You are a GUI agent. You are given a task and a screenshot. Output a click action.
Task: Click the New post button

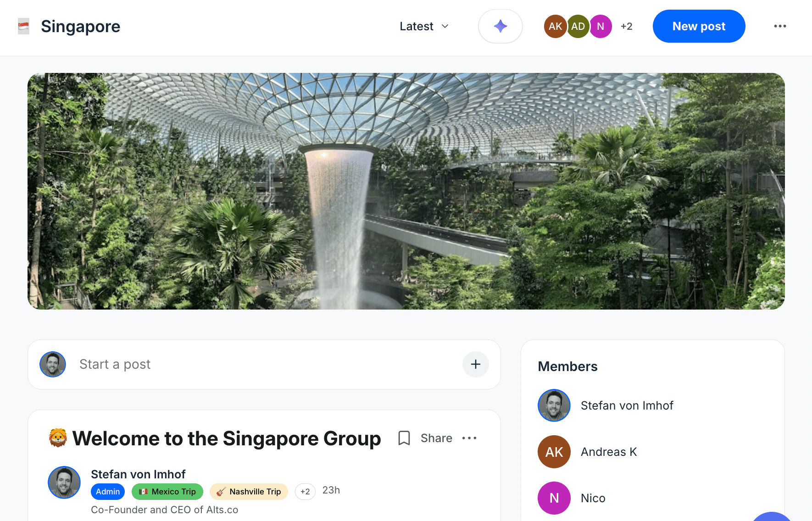[x=699, y=26]
